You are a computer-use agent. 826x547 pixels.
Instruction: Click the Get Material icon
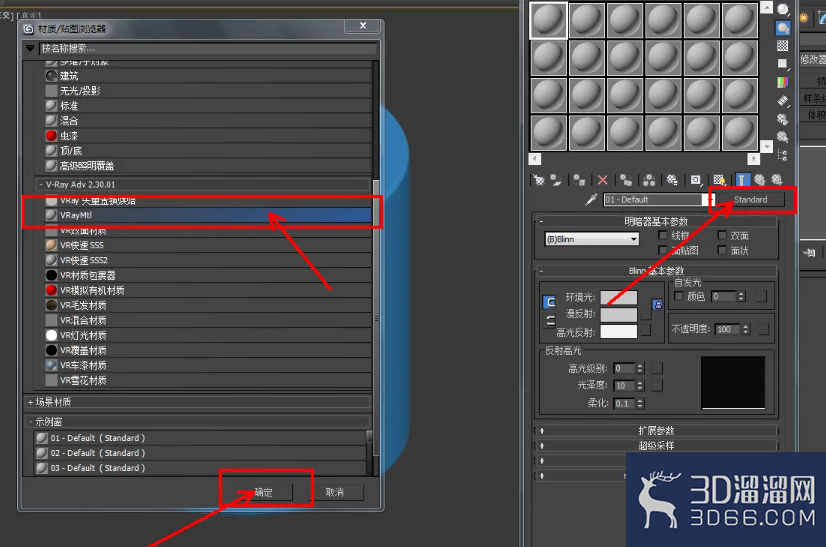538,180
